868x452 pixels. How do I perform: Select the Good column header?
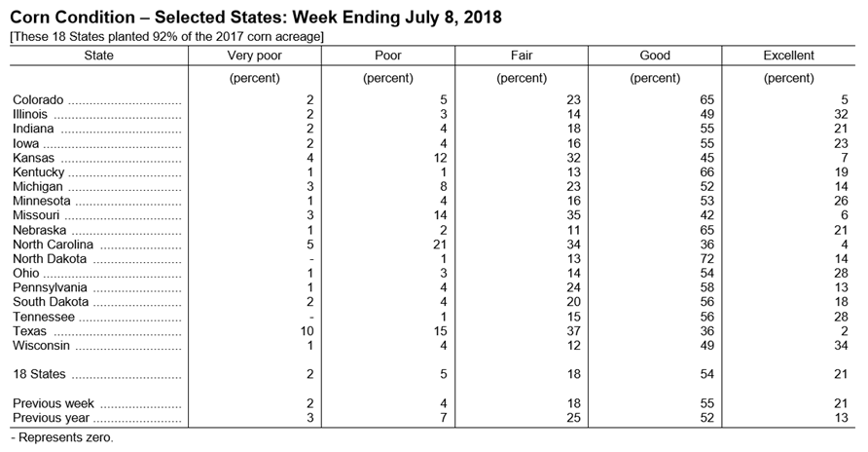[x=655, y=56]
